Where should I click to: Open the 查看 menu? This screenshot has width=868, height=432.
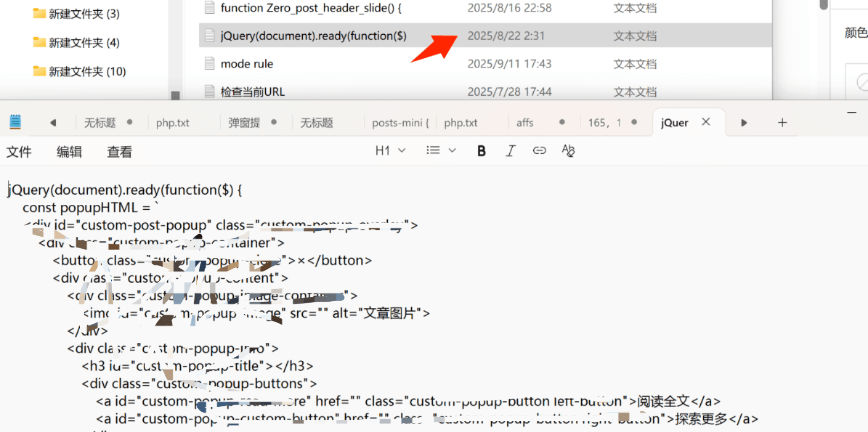point(119,152)
